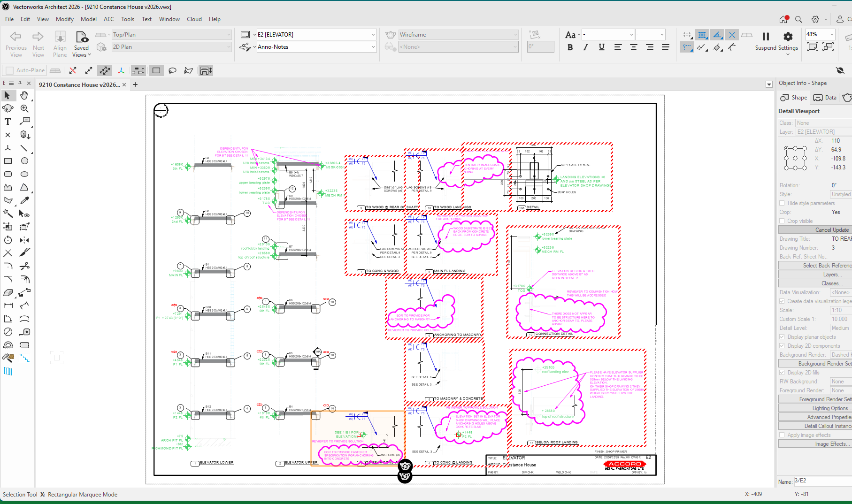Image resolution: width=852 pixels, height=504 pixels.
Task: Select the Zoom magnifier tool
Action: (x=24, y=108)
